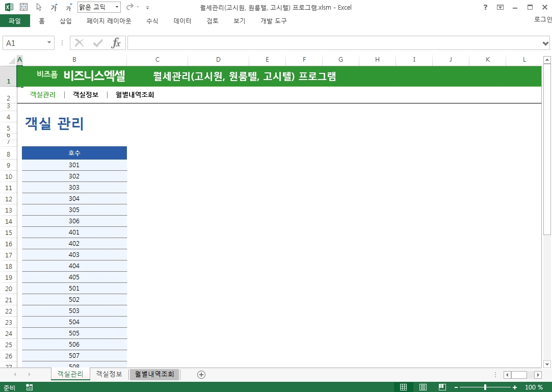Click the vertical scrollbar up arrow
This screenshot has width=552, height=392.
tap(547, 60)
